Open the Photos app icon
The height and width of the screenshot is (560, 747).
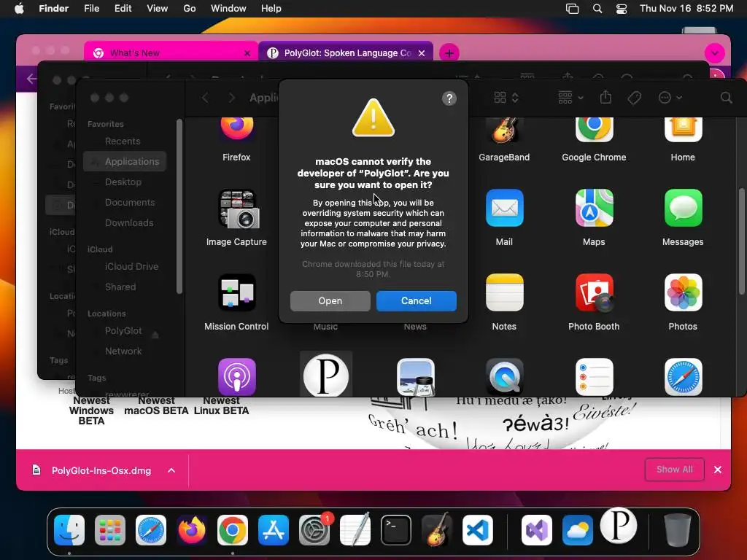(683, 292)
